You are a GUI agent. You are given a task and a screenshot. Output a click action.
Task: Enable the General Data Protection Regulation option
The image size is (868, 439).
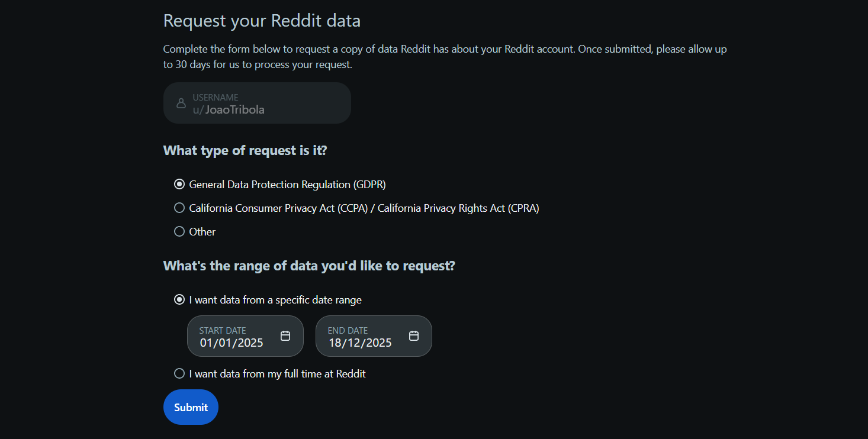179,184
